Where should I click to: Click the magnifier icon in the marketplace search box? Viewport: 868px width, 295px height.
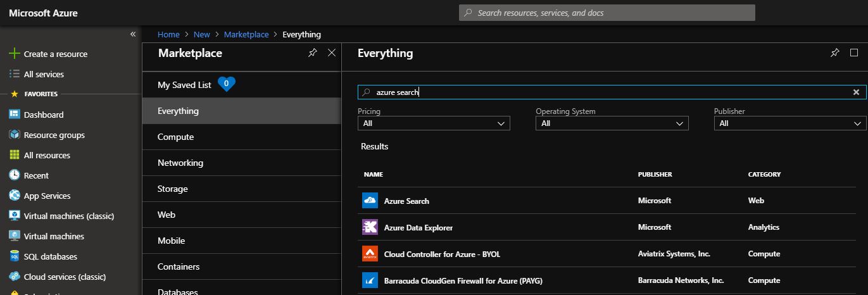366,92
